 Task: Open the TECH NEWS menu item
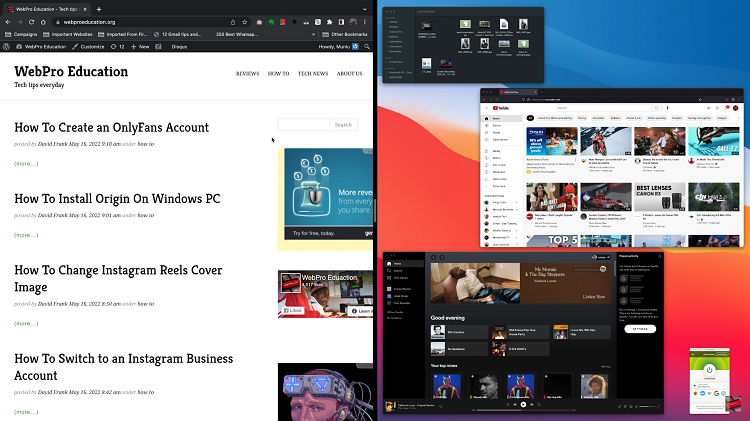pos(313,74)
